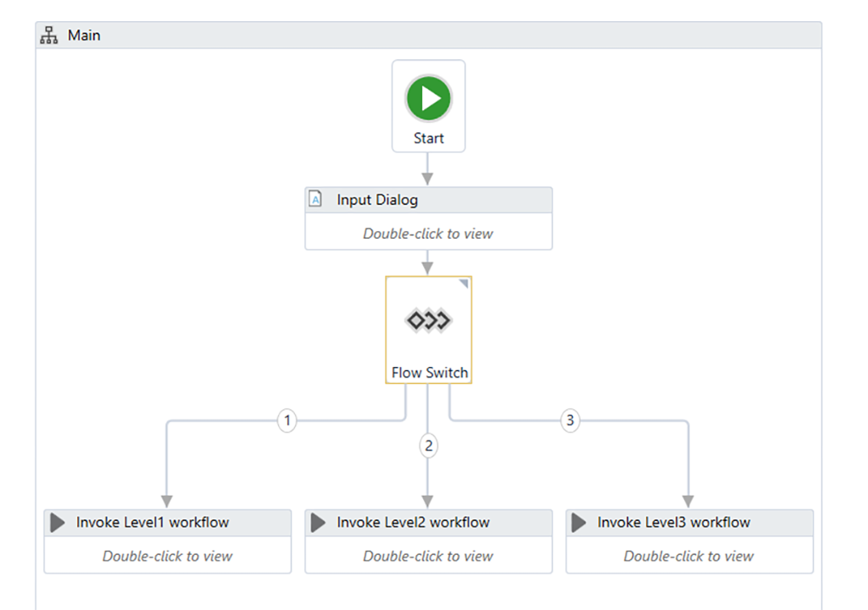Select the Invoke Level2 workflow header
The height and width of the screenshot is (610, 868).
413,523
